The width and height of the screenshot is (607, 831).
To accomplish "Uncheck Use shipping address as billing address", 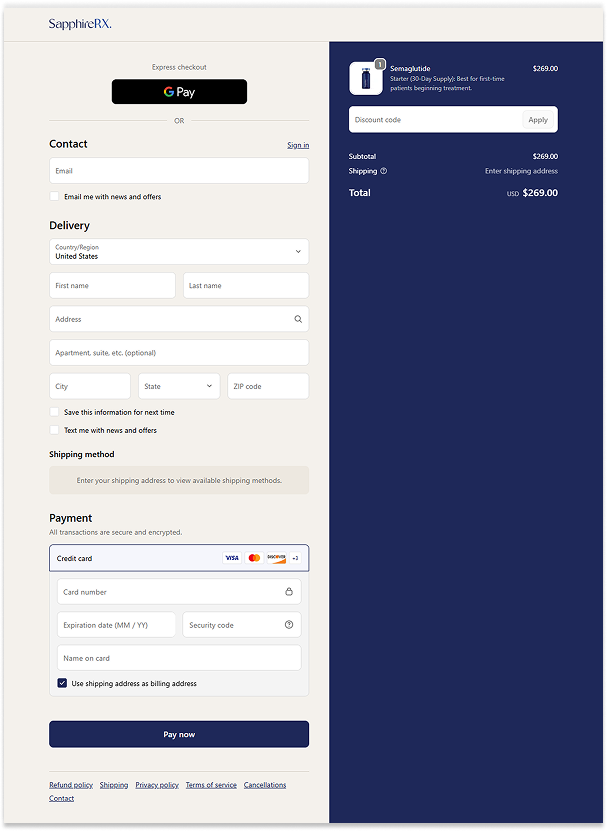I will click(62, 683).
